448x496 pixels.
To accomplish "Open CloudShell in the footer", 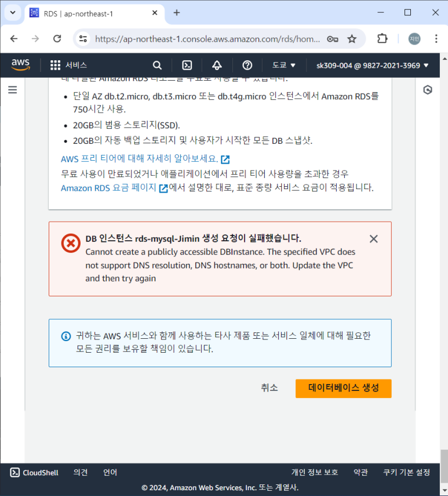I will [34, 473].
